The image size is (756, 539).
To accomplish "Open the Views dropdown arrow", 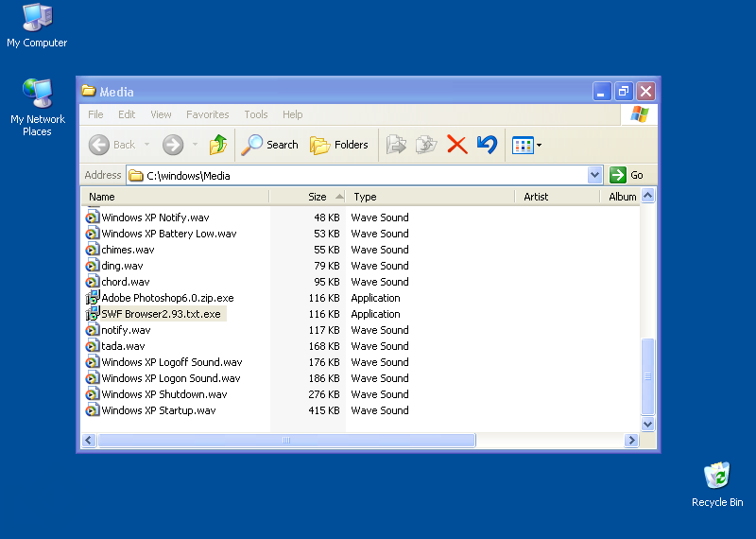I will (539, 145).
